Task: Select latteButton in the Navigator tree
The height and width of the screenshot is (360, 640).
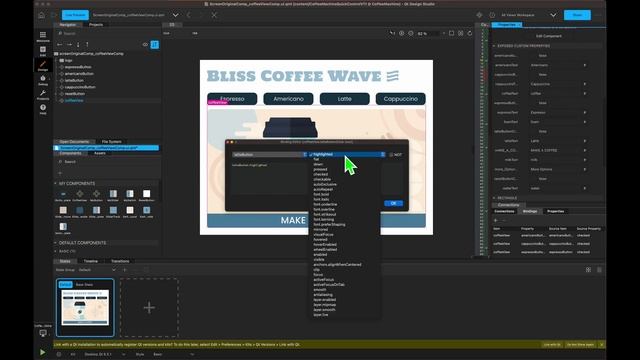Action: 74,80
